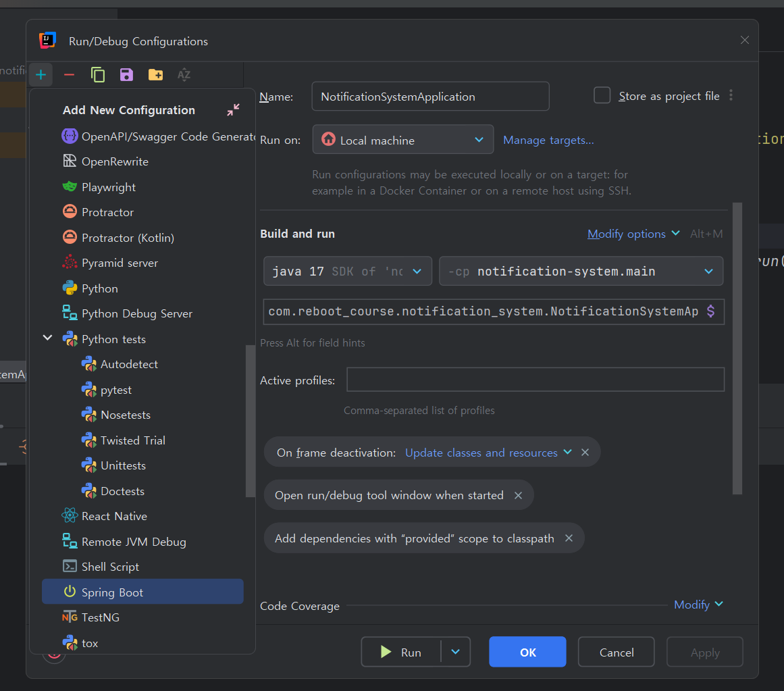Viewport: 784px width, 691px height.
Task: Click the Remove Configuration minus icon
Action: tap(69, 75)
